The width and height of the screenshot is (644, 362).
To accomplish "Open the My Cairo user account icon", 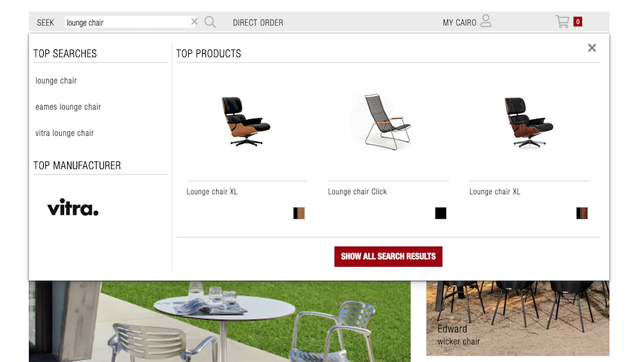I will [486, 21].
